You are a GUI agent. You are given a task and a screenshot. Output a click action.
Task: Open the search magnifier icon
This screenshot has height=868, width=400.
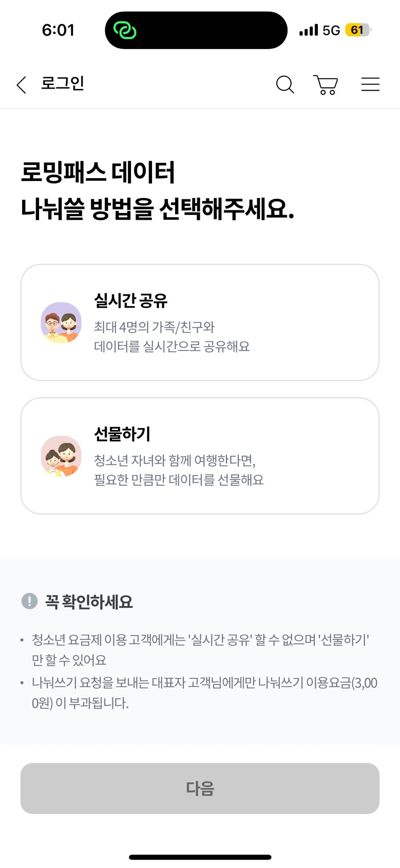coord(285,84)
